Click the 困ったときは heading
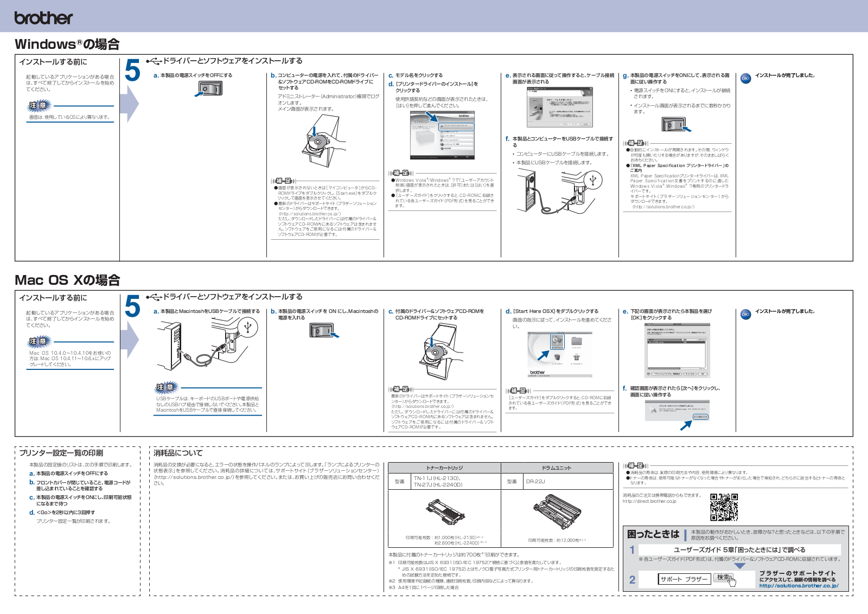Screen dimensions: 868x614 click(653, 534)
